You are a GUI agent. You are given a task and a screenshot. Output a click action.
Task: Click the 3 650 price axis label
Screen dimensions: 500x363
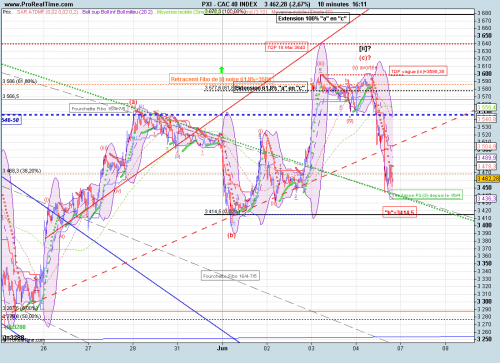[x=484, y=36]
